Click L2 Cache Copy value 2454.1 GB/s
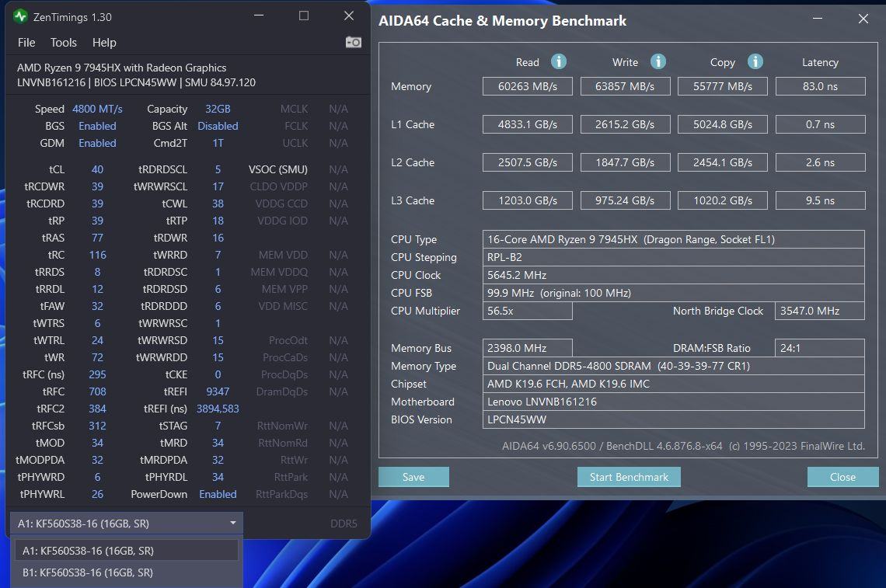The image size is (886, 588). [x=723, y=162]
